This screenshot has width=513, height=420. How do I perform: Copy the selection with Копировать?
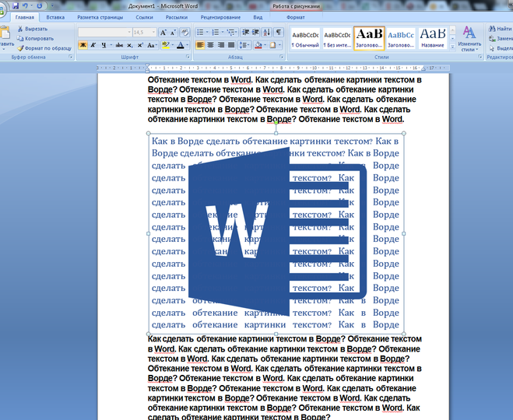click(35, 39)
